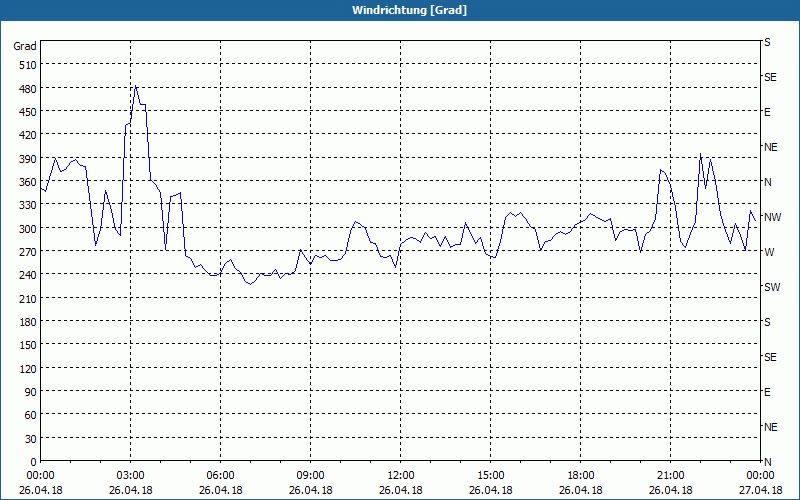Select the 'Grad' unit label on y-axis

coord(25,46)
